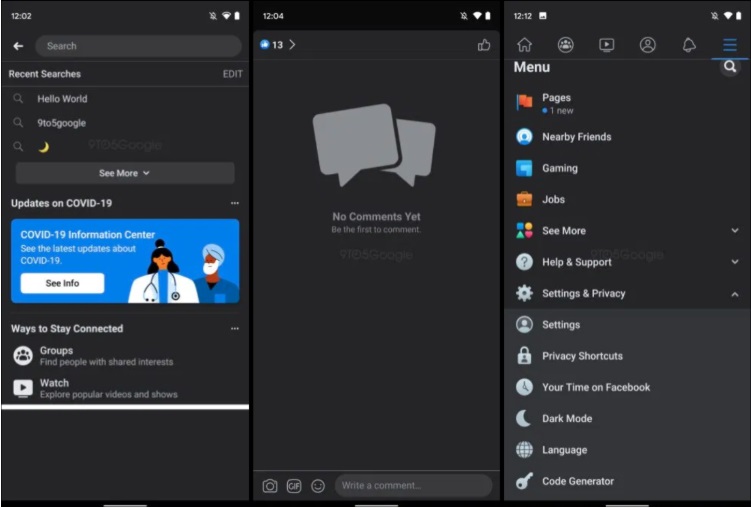The height and width of the screenshot is (507, 751).
Task: Open Dark Mode setting
Action: 627,418
